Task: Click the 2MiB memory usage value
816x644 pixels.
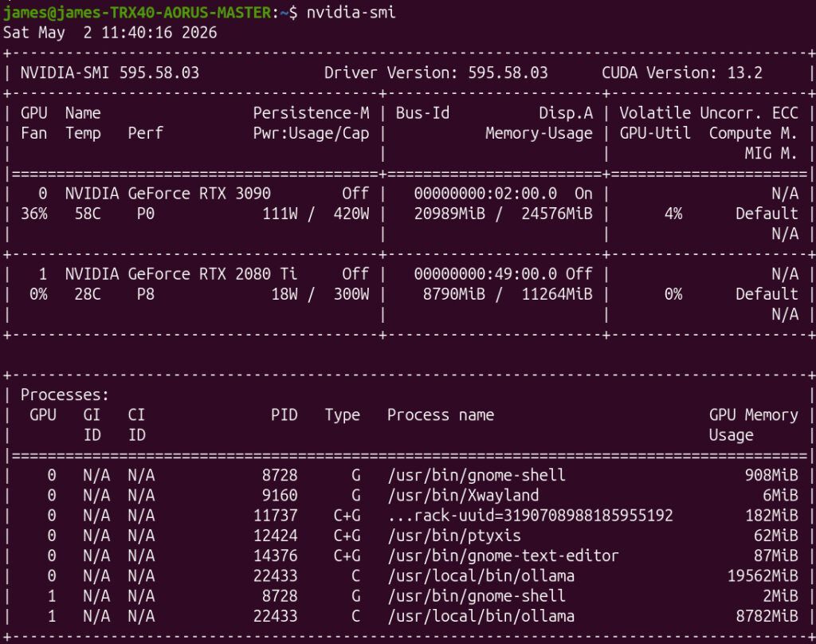Action: (x=780, y=596)
